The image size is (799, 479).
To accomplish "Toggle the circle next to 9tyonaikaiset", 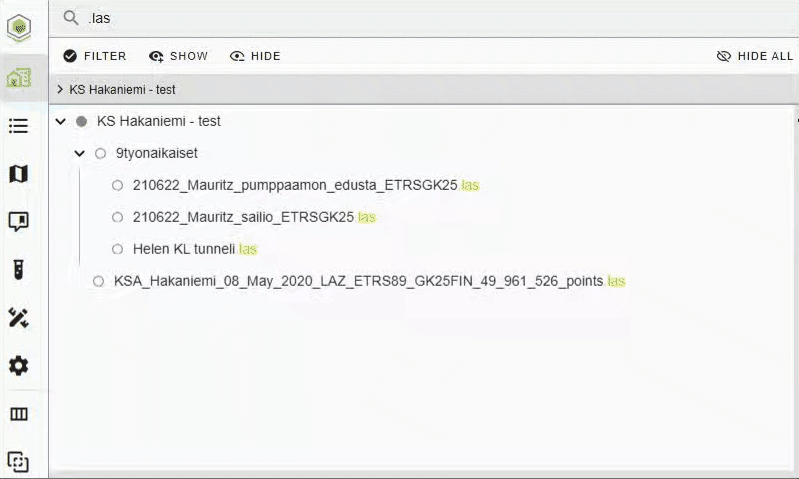I will pyautogui.click(x=100, y=153).
